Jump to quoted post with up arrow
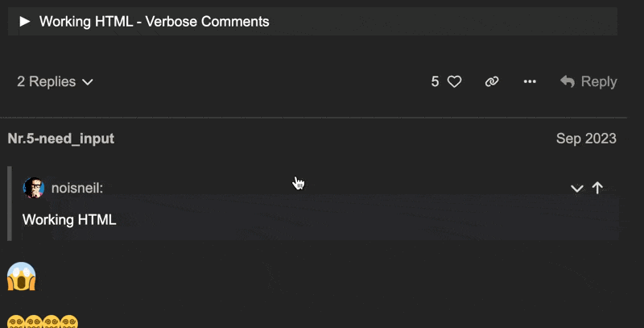Image resolution: width=644 pixels, height=328 pixels. [x=597, y=188]
